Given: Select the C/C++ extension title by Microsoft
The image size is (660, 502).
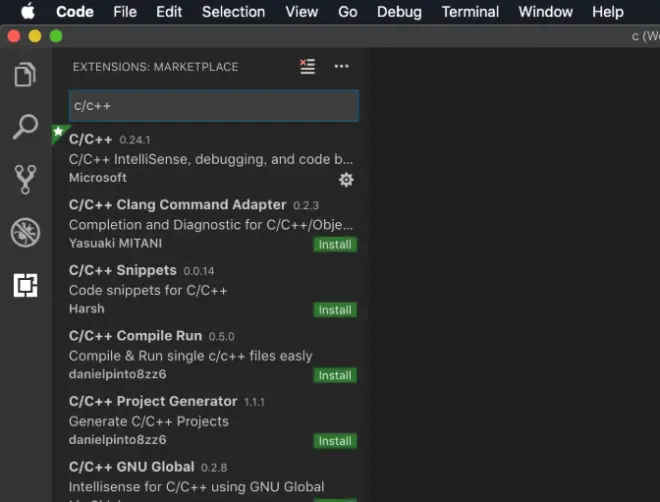Looking at the screenshot, I should click(90, 139).
